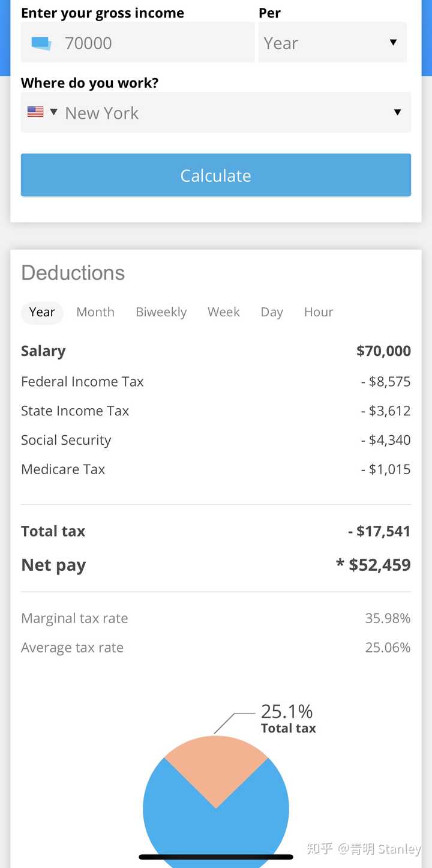
Task: Switch to the Month deductions tab
Action: click(95, 313)
